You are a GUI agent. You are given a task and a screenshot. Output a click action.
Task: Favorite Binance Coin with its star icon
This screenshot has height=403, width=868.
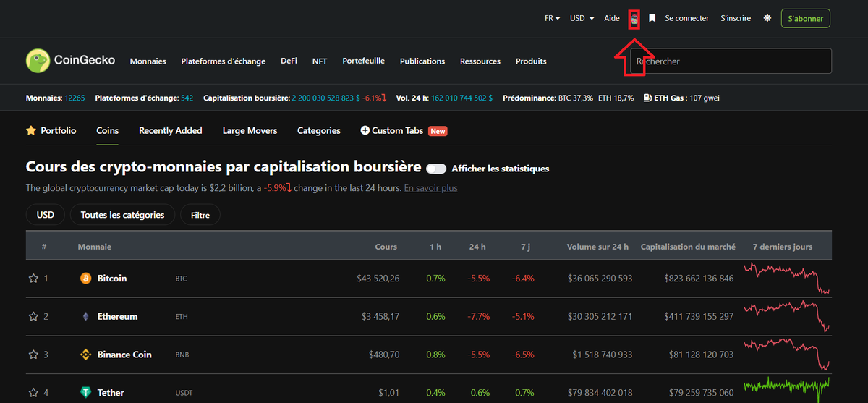click(x=33, y=355)
